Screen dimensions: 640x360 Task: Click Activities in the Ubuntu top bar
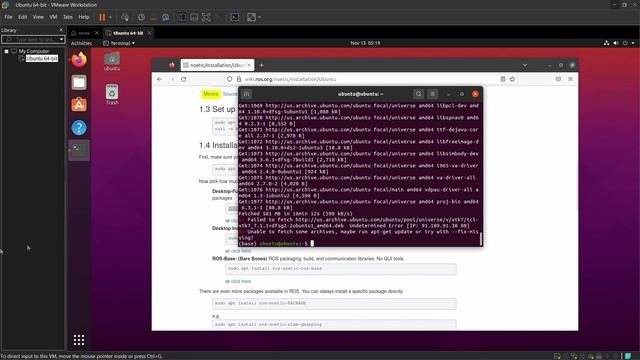pos(81,43)
